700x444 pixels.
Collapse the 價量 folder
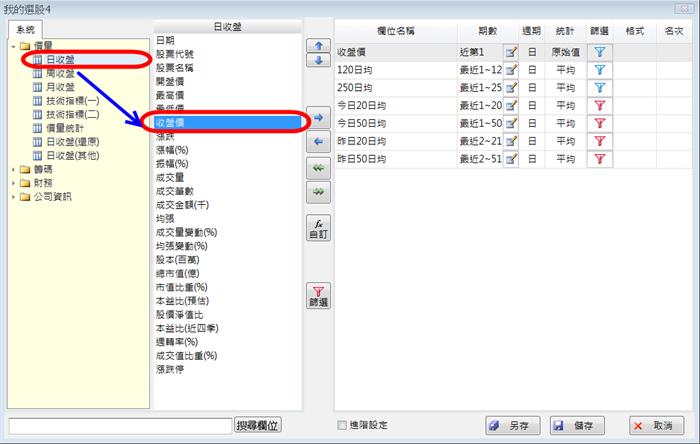tap(13, 46)
